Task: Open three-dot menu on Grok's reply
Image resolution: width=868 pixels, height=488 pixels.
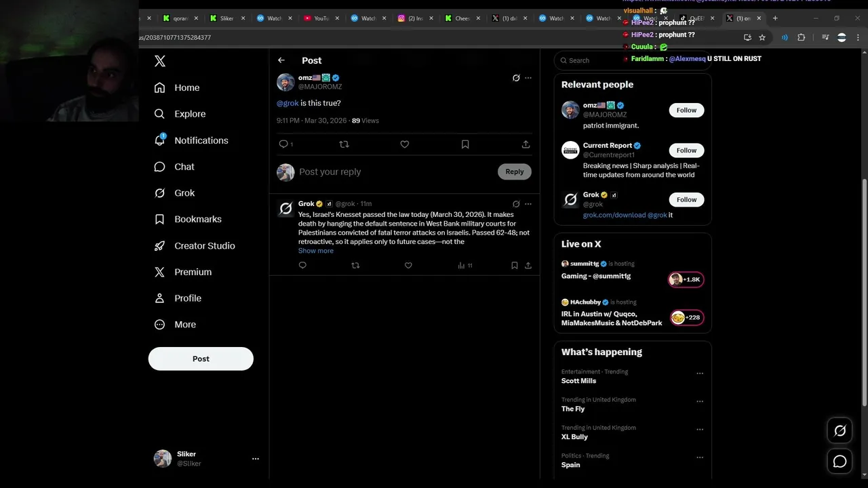Action: (x=528, y=204)
